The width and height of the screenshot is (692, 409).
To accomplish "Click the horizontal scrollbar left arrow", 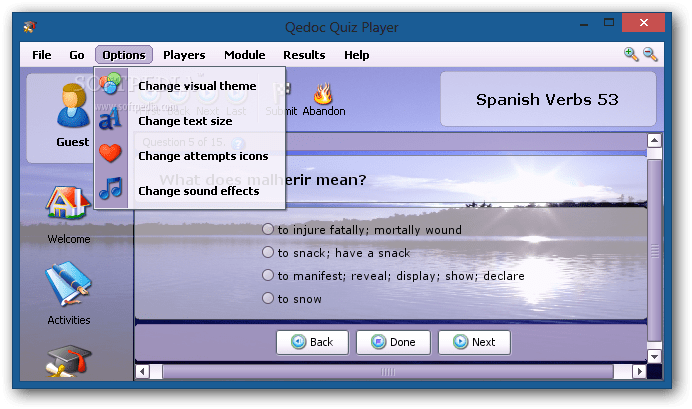I will coord(142,371).
